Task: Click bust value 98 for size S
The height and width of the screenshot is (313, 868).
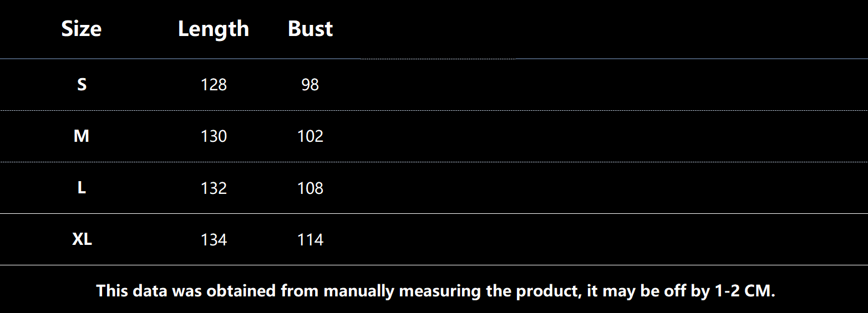Action: 310,85
